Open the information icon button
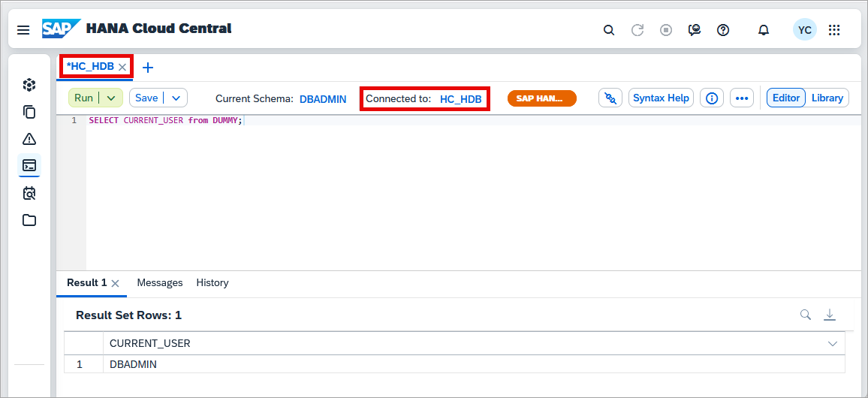 click(713, 98)
